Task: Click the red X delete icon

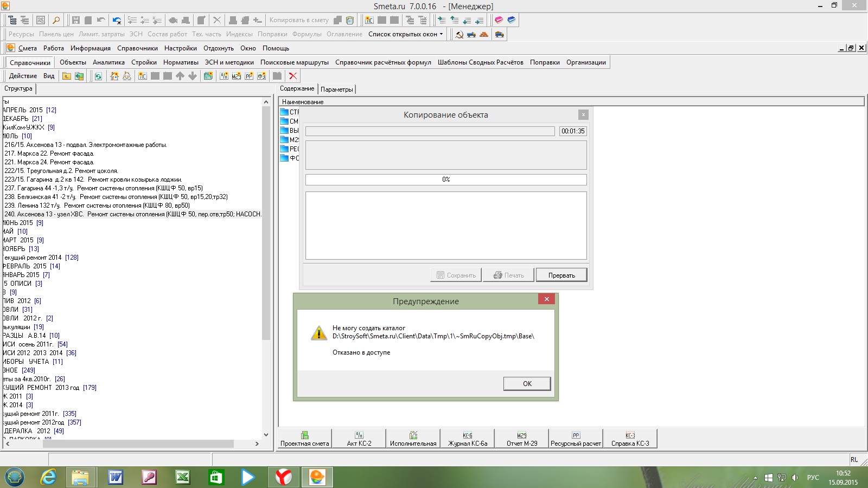Action: click(x=293, y=76)
